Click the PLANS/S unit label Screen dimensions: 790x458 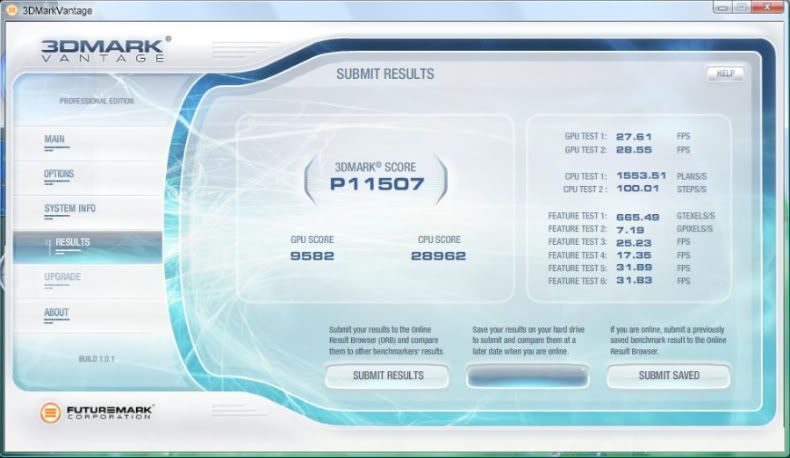pyautogui.click(x=691, y=176)
